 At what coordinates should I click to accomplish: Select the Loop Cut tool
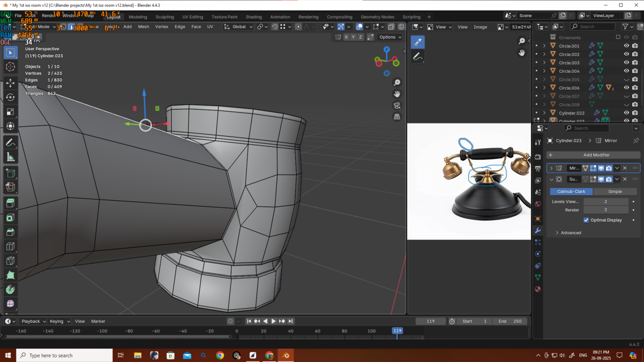tap(10, 247)
